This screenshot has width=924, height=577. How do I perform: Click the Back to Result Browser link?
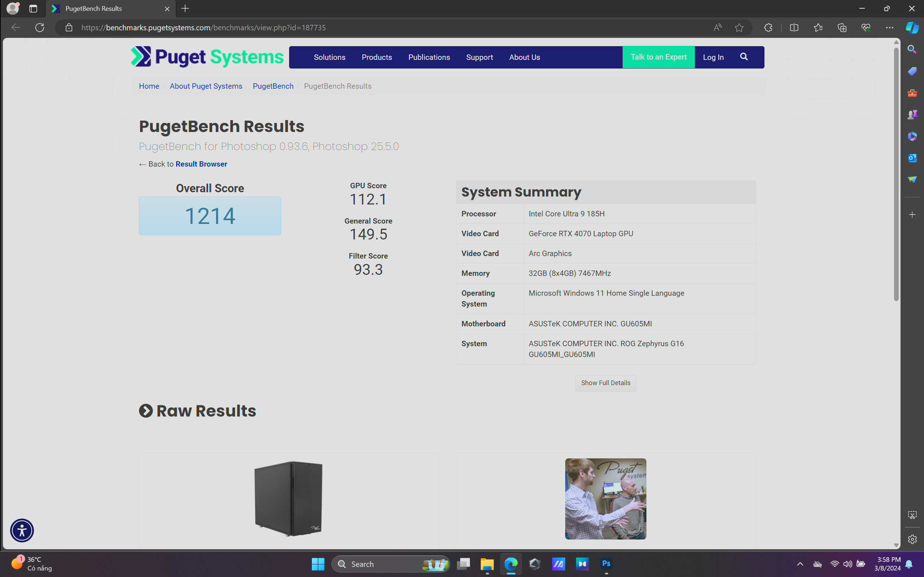click(x=183, y=164)
